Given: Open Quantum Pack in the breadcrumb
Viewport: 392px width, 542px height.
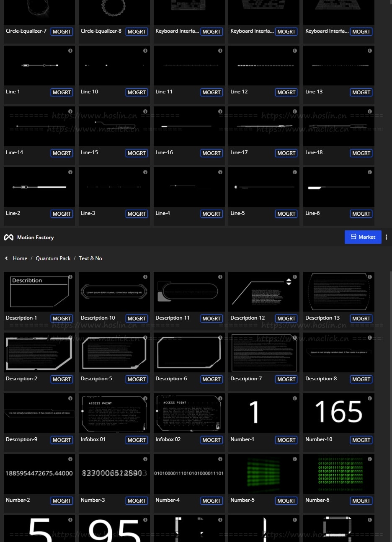Looking at the screenshot, I should pos(53,258).
